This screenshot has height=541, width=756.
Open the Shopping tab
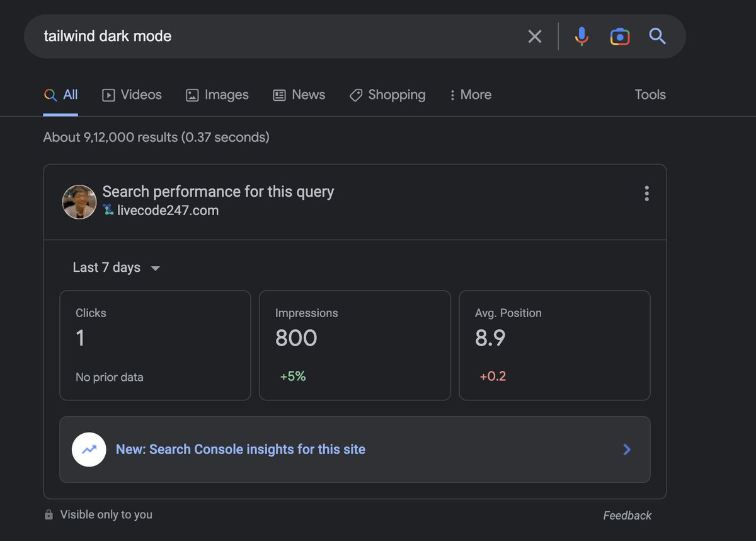click(x=387, y=95)
